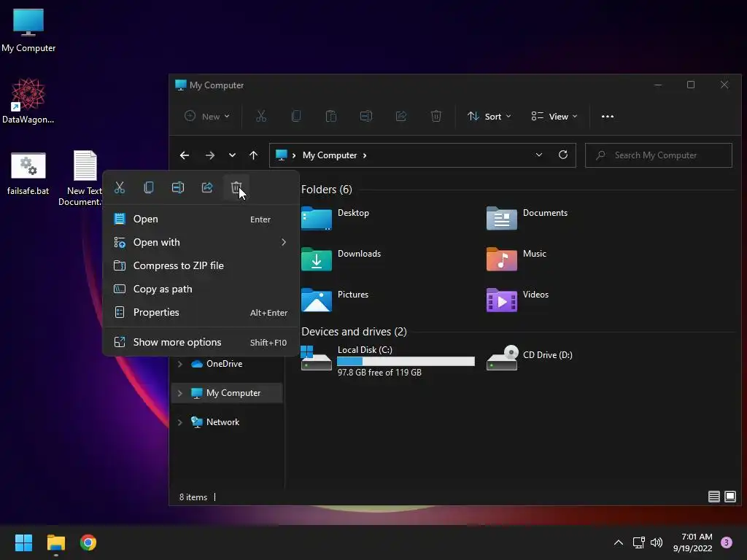Expand the Open with submenu
747x560 pixels.
pyautogui.click(x=201, y=242)
